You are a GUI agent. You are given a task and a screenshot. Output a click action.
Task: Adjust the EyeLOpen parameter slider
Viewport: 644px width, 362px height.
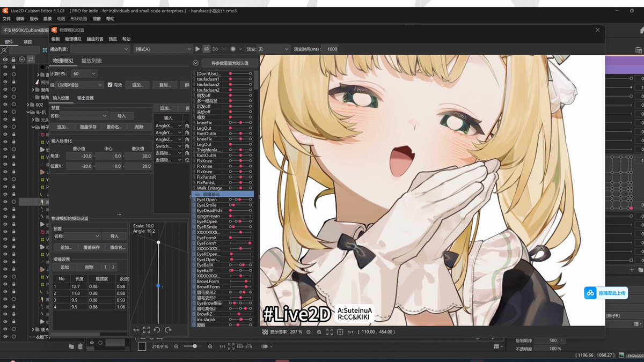pyautogui.click(x=240, y=200)
